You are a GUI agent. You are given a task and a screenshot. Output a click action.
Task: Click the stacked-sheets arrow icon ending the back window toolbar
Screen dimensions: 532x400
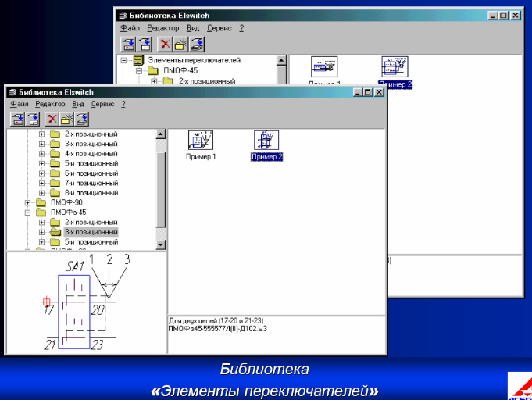pos(197,44)
